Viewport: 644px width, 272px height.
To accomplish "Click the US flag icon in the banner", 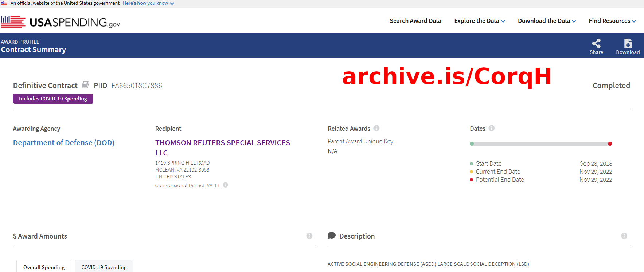I will tap(4, 3).
